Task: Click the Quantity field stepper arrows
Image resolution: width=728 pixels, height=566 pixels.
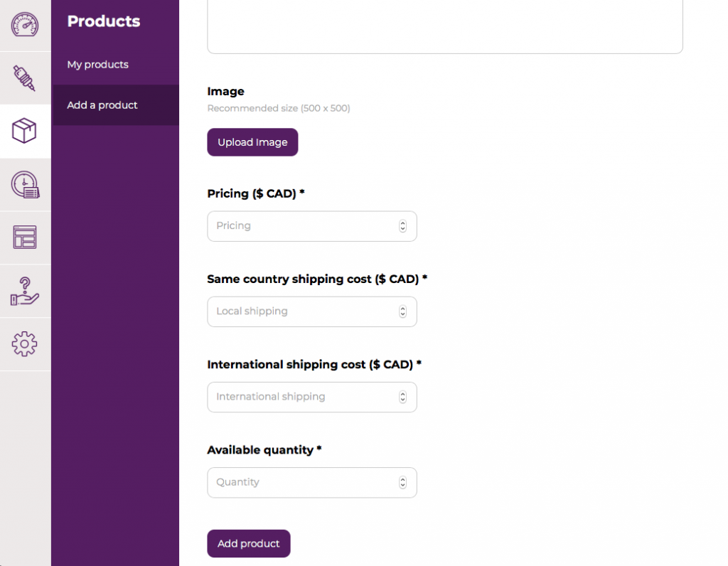Action: (x=402, y=482)
